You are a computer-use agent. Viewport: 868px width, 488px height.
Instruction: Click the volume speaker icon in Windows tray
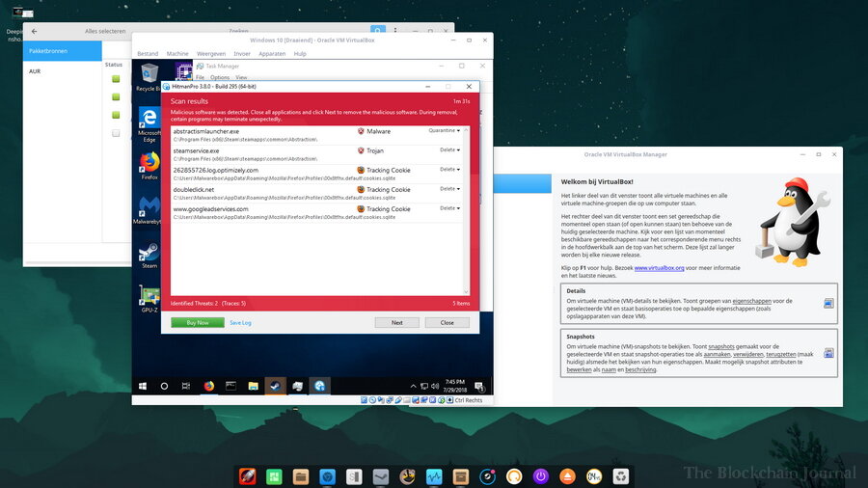(x=435, y=386)
